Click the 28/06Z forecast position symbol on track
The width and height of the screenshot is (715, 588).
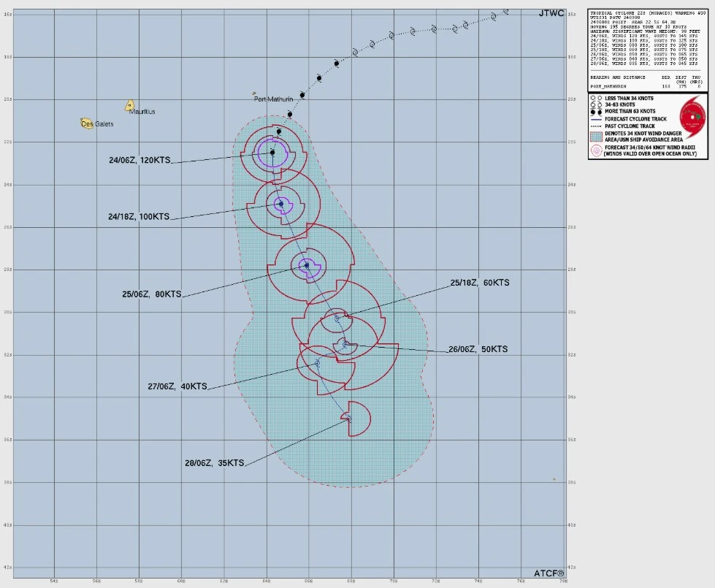[348, 417]
